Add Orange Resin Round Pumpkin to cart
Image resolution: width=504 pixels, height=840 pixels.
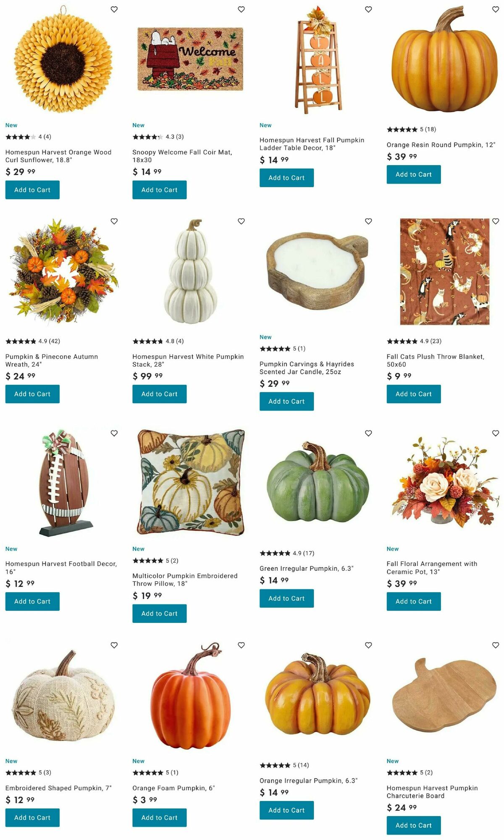414,174
